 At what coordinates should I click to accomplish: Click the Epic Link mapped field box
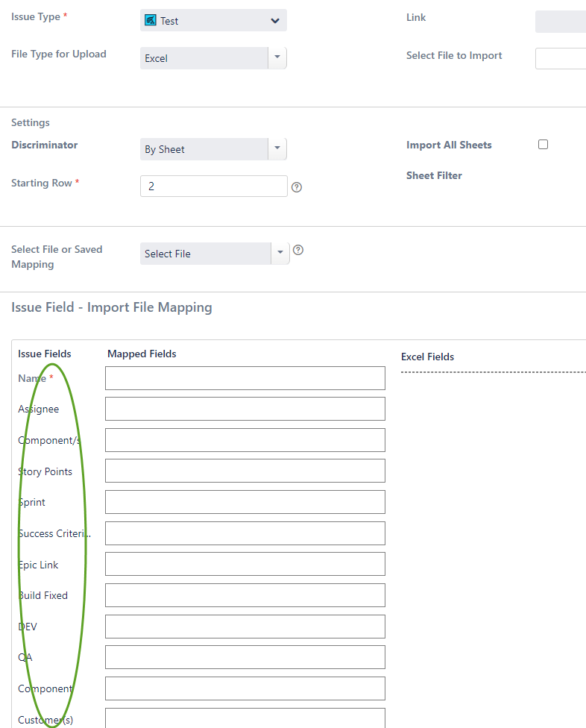tap(245, 565)
